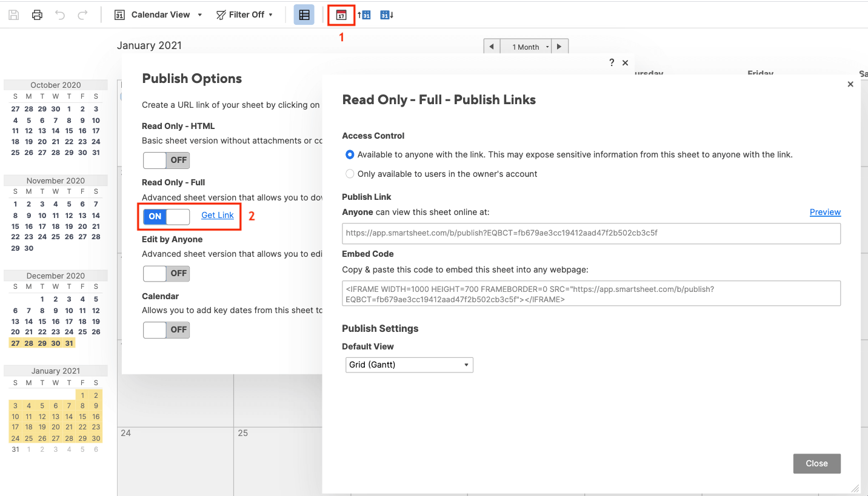Click the red calendar icon showing 17
Screen dimensions: 868x496
tap(341, 15)
